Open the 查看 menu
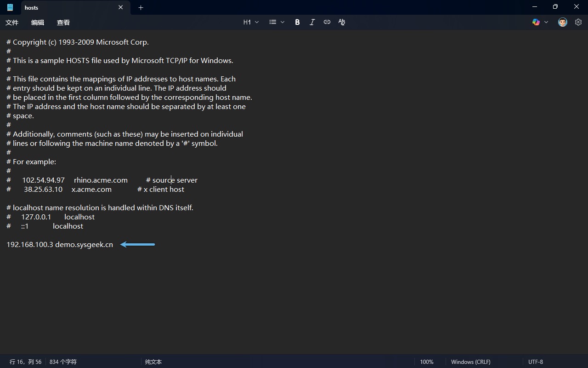The width and height of the screenshot is (588, 368). [63, 23]
